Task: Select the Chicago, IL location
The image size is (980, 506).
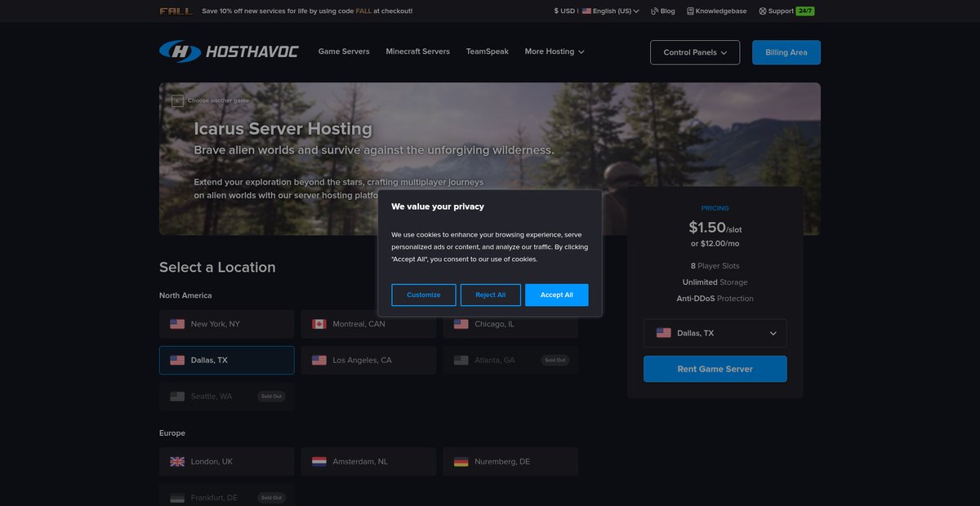Action: tap(510, 324)
